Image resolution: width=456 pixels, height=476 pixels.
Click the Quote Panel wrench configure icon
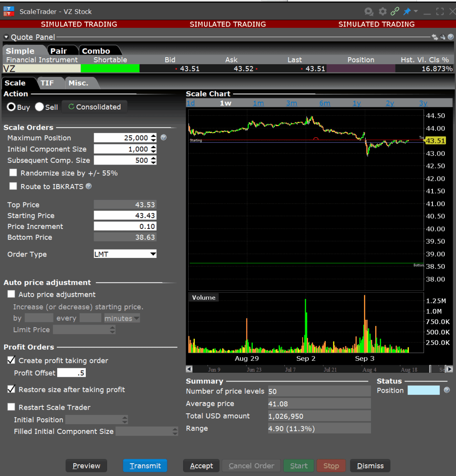pos(443,37)
